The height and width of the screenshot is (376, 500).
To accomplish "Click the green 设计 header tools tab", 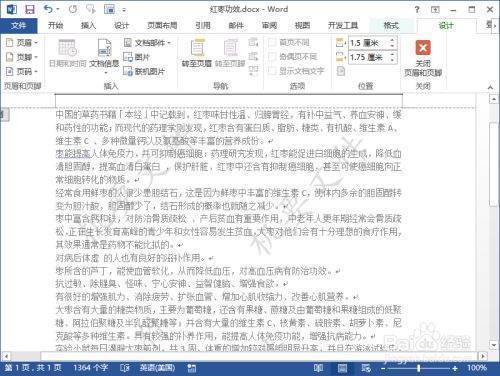I will coord(446,25).
